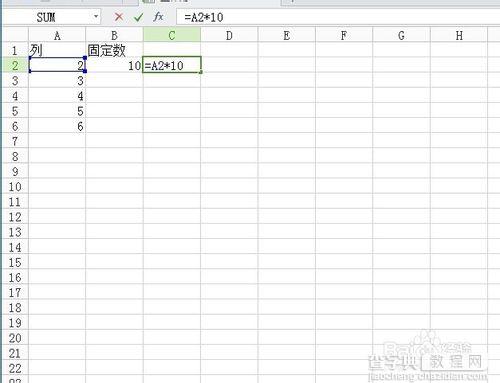This screenshot has height=383, width=500.
Task: Click cell A1 containing 列
Action: coord(57,50)
